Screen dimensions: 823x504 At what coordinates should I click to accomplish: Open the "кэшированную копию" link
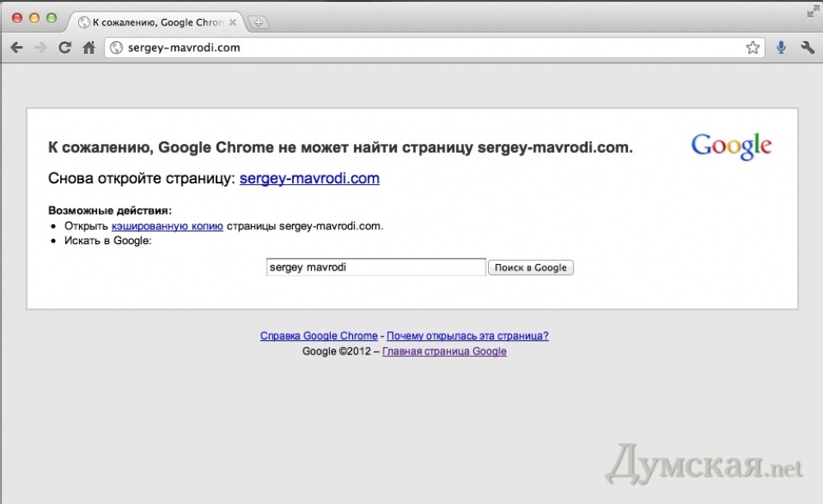click(167, 225)
